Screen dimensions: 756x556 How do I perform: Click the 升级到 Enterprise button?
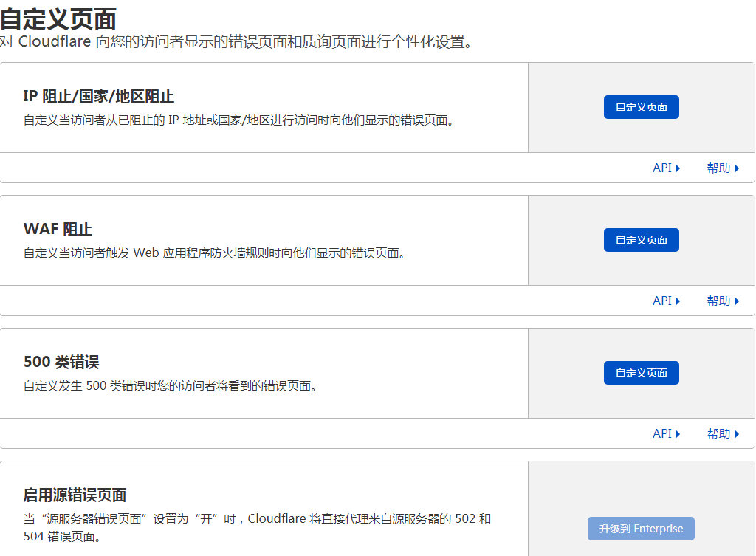coord(641,529)
